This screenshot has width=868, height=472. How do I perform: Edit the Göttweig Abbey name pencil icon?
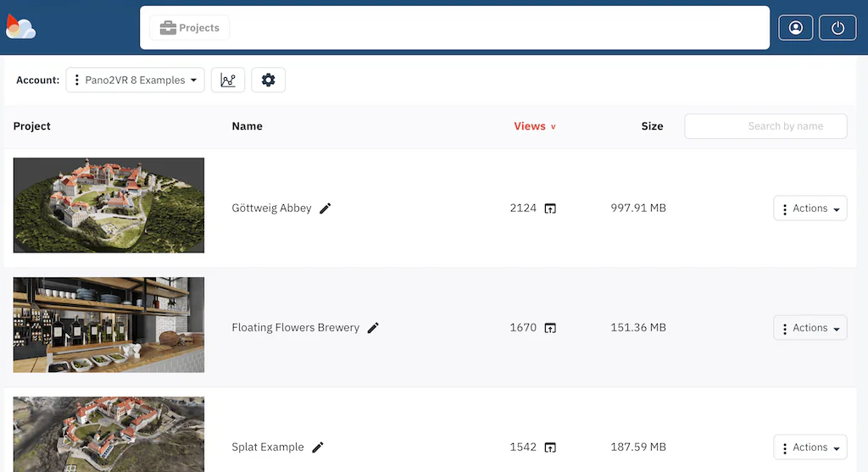pos(325,208)
